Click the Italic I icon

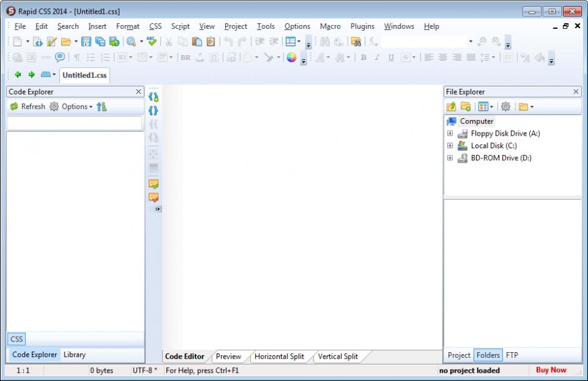(x=377, y=58)
